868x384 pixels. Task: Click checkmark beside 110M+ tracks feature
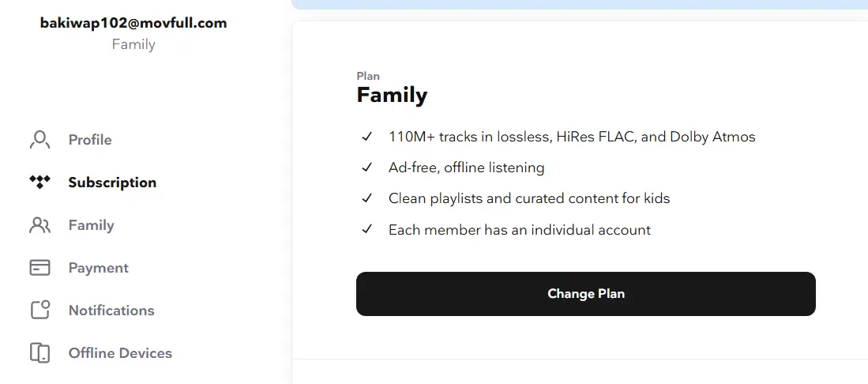point(366,137)
